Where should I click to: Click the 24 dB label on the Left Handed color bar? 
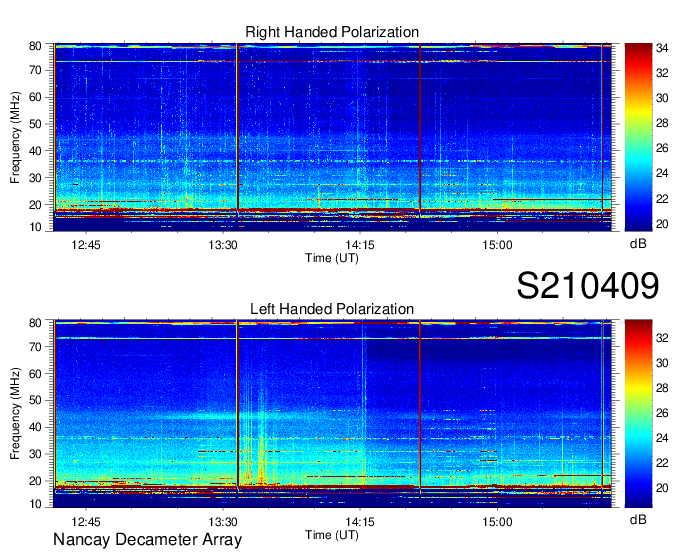click(662, 438)
